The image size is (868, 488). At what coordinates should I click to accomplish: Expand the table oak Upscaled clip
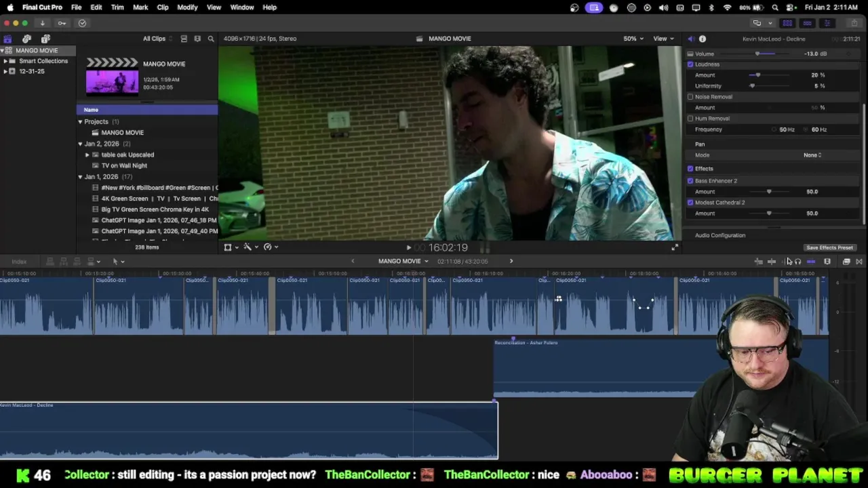(x=87, y=155)
